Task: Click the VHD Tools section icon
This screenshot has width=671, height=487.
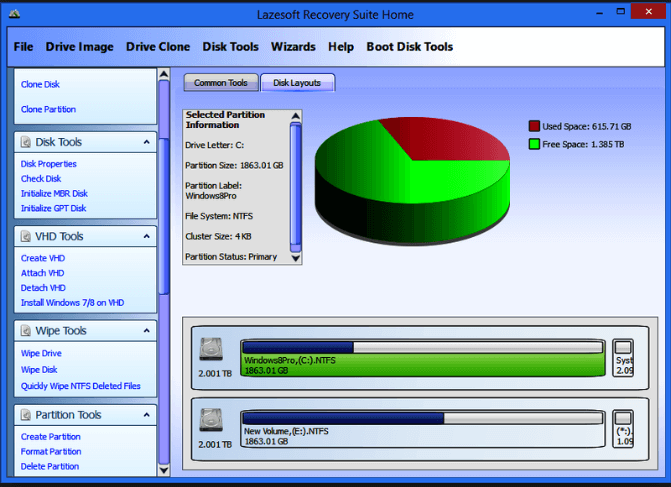Action: [x=26, y=236]
